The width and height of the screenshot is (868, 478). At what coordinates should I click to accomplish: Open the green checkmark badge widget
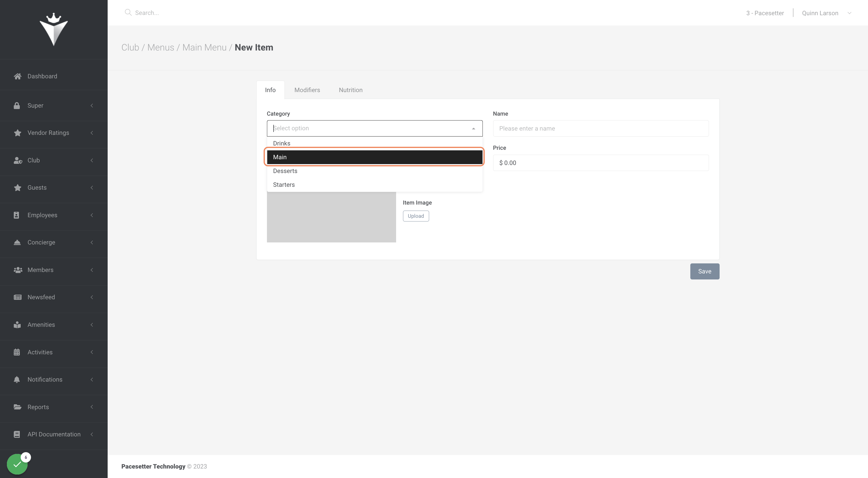17,464
